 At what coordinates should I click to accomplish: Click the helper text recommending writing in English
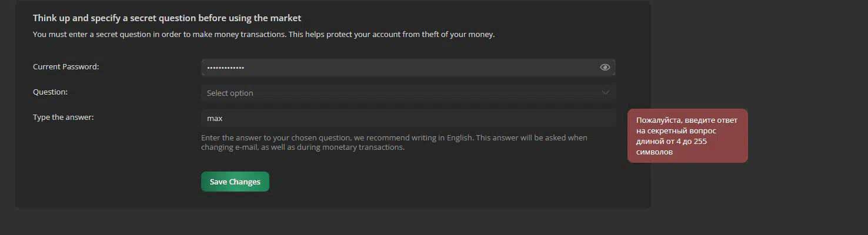coord(394,143)
